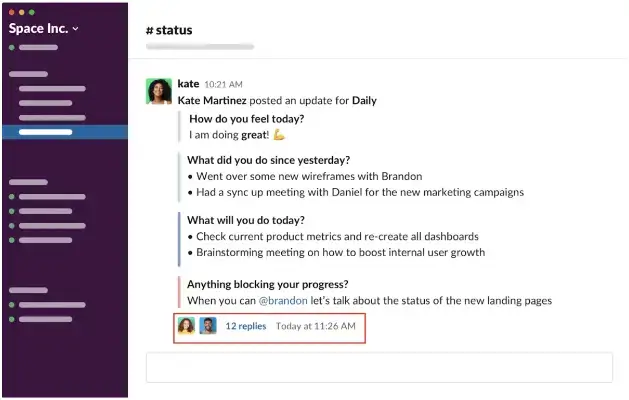Click the message input field
The image size is (629, 400).
point(379,367)
